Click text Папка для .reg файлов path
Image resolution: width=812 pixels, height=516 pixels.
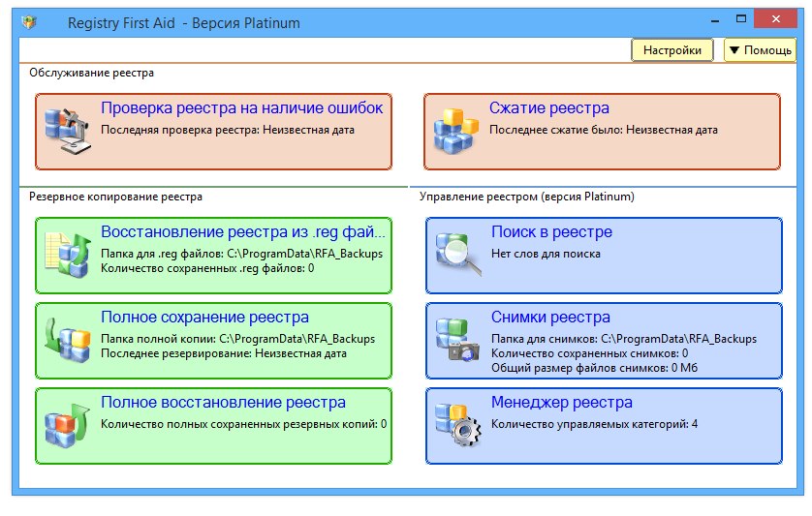point(241,254)
